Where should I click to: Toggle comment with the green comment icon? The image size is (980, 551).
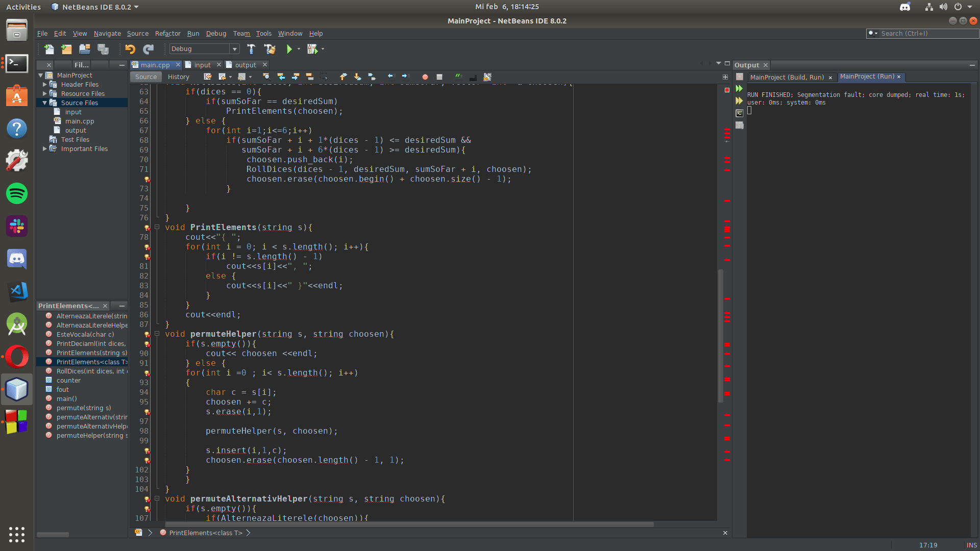coord(459,77)
